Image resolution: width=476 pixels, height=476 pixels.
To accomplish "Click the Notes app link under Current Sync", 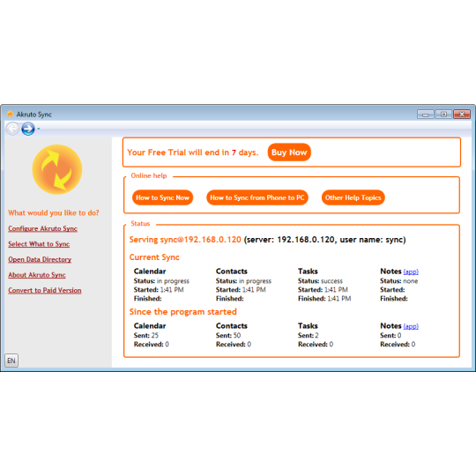I will tap(411, 271).
